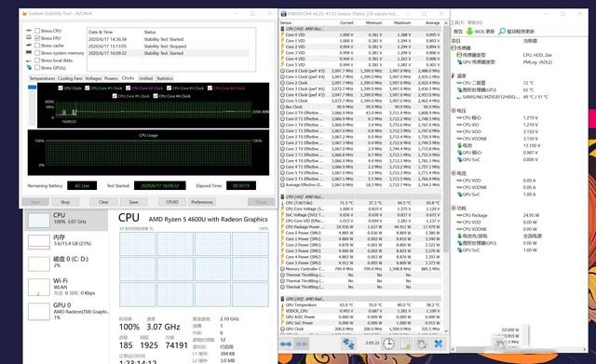596x364 pixels.
Task: Click the GPU sensor type icon in right panel
Action: [x=459, y=62]
